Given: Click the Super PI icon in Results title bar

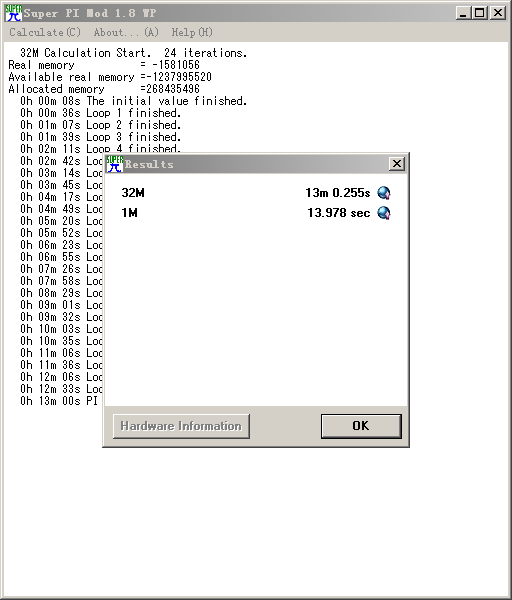Looking at the screenshot, I should click(x=114, y=164).
